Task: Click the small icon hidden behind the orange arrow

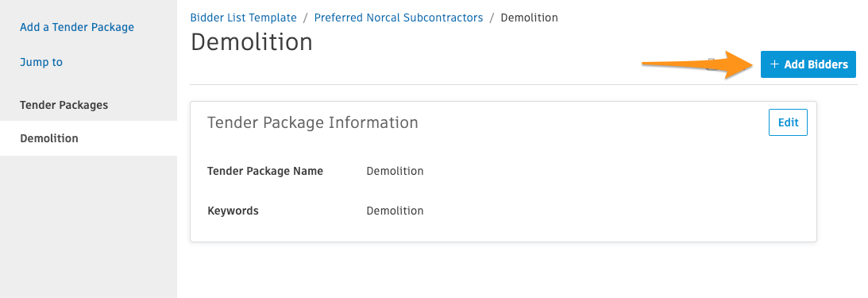Action: coord(712,63)
